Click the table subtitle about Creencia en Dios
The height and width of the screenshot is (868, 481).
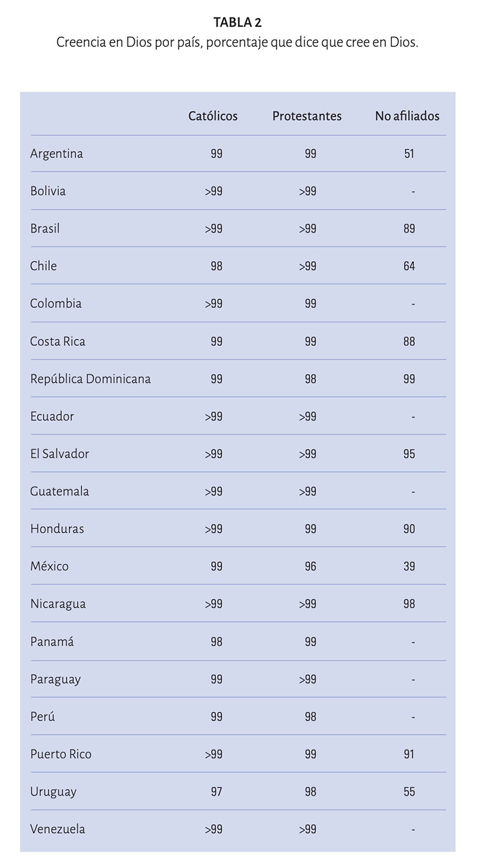[x=237, y=43]
